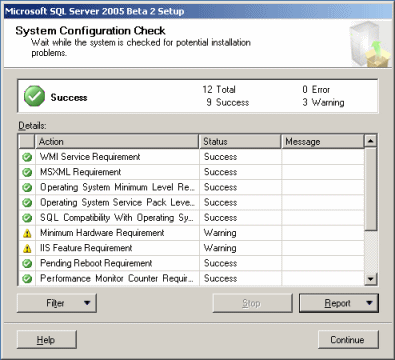
Task: Open the Report dropdown arrow
Action: [x=369, y=303]
